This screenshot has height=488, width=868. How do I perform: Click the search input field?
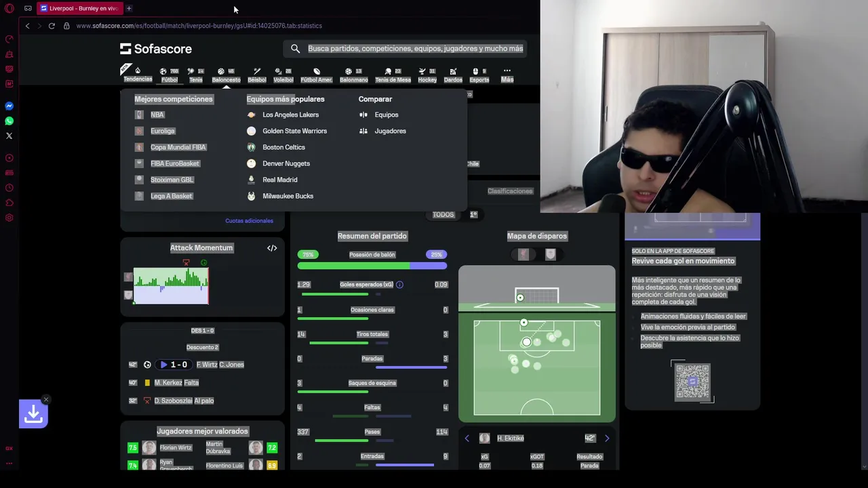pyautogui.click(x=405, y=49)
